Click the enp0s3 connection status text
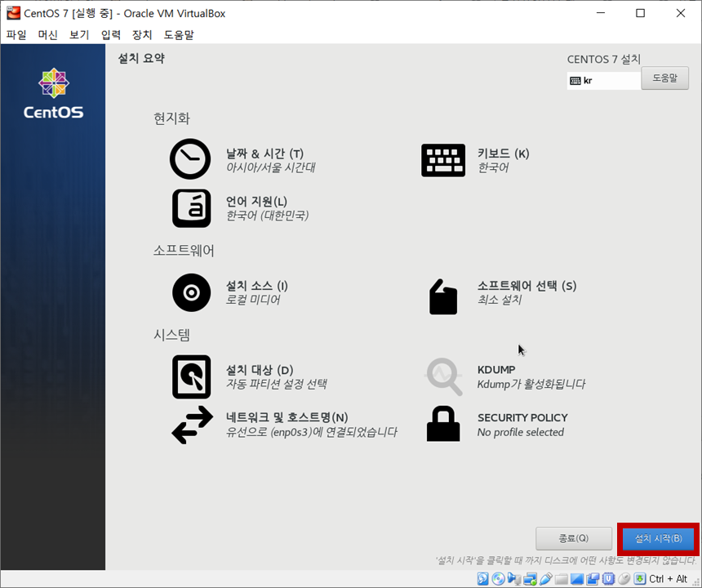Image resolution: width=702 pixels, height=588 pixels. [311, 432]
